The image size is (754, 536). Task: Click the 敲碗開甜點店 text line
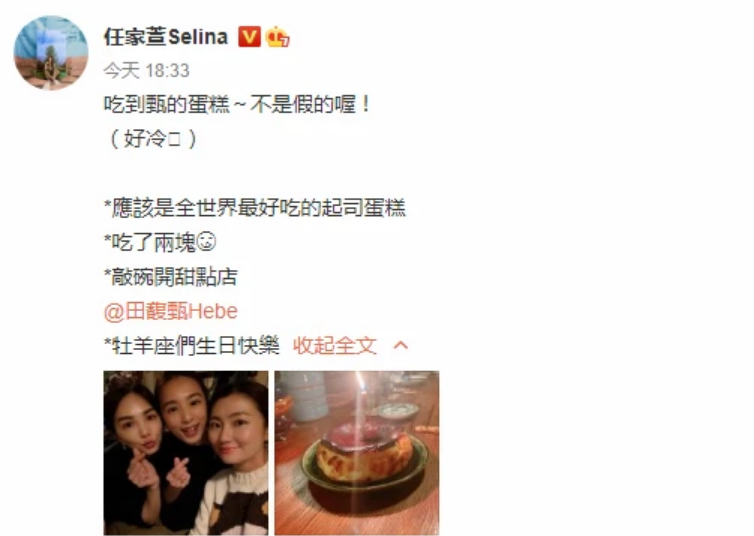pos(171,277)
